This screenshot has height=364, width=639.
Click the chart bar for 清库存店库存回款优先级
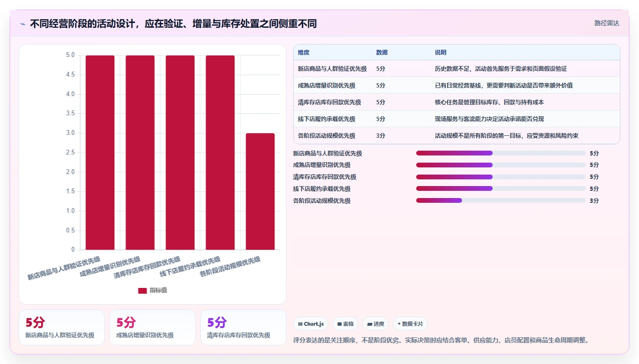(180, 153)
